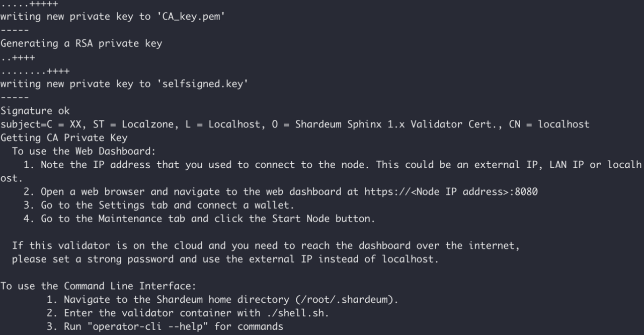
Task: Click the 'CA_key.pem' filename text
Action: click(190, 17)
